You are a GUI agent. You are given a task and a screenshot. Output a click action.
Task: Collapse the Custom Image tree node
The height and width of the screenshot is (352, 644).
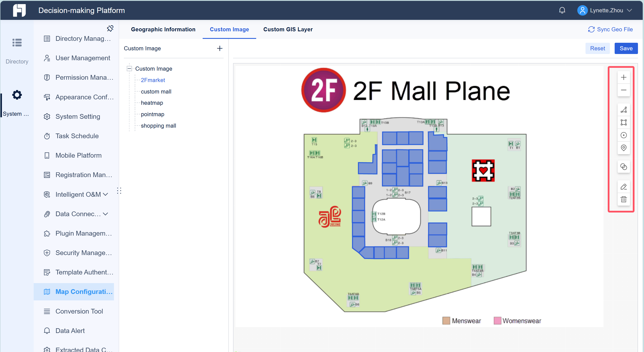coord(129,68)
